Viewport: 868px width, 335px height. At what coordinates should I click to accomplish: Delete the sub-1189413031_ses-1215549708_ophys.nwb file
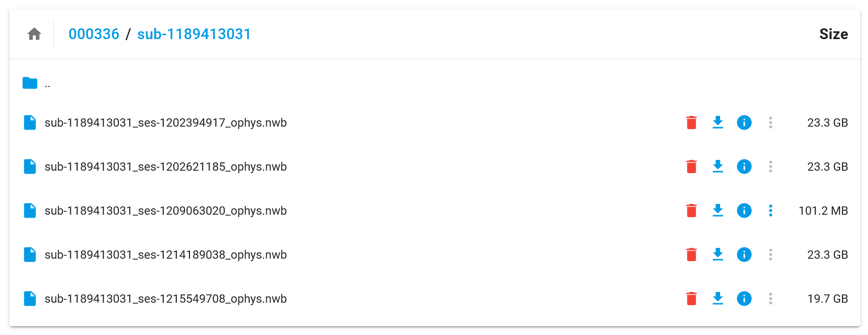[x=691, y=298]
